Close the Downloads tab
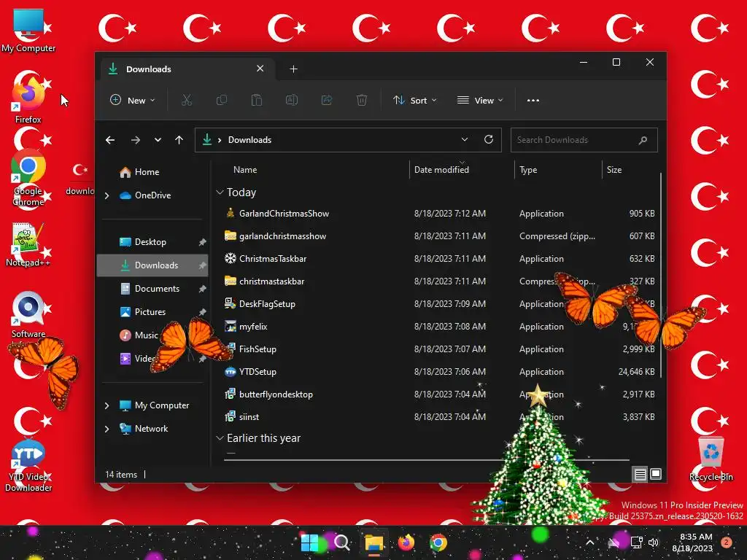Viewport: 747px width, 560px height. pos(260,69)
